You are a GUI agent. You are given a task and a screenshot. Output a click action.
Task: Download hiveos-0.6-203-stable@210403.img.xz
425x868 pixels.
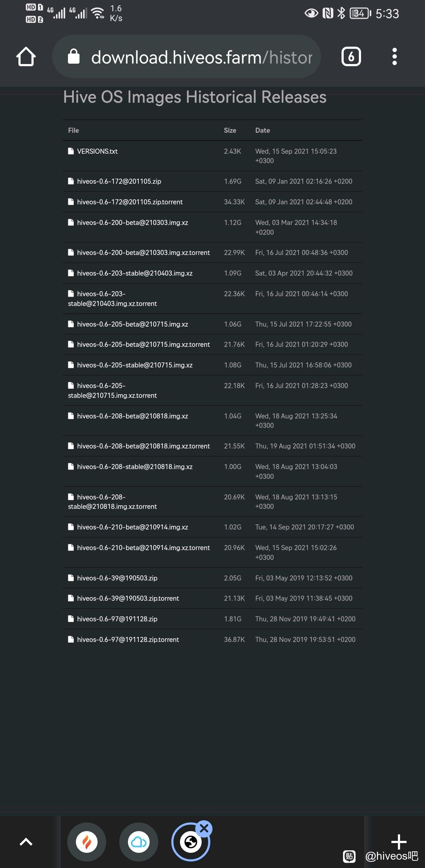(134, 273)
